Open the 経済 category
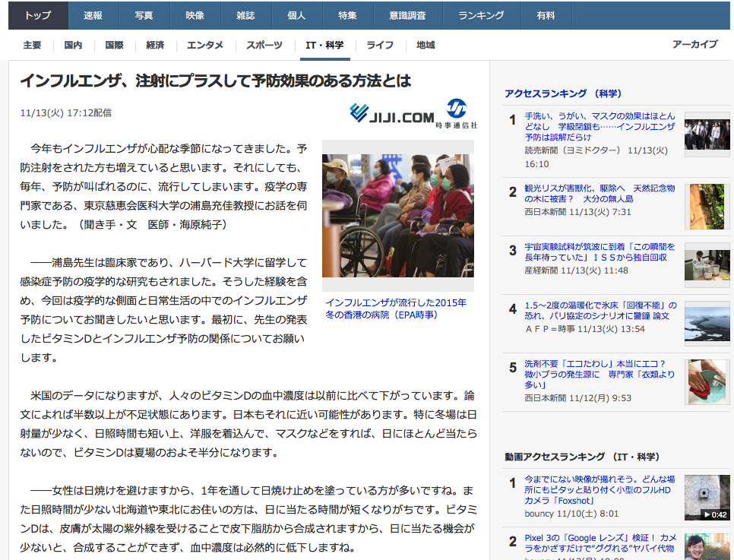The width and height of the screenshot is (734, 560). [x=156, y=45]
